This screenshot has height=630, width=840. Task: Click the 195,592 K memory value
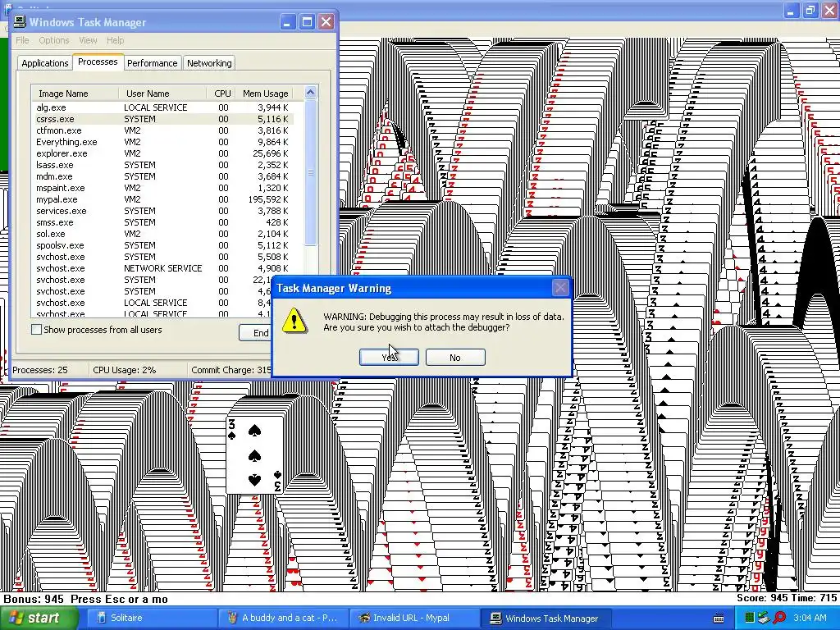click(x=268, y=199)
